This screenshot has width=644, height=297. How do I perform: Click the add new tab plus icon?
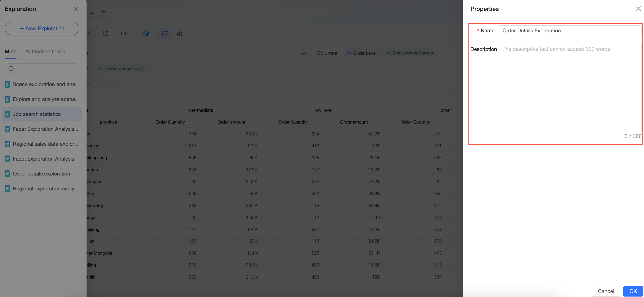tap(104, 12)
